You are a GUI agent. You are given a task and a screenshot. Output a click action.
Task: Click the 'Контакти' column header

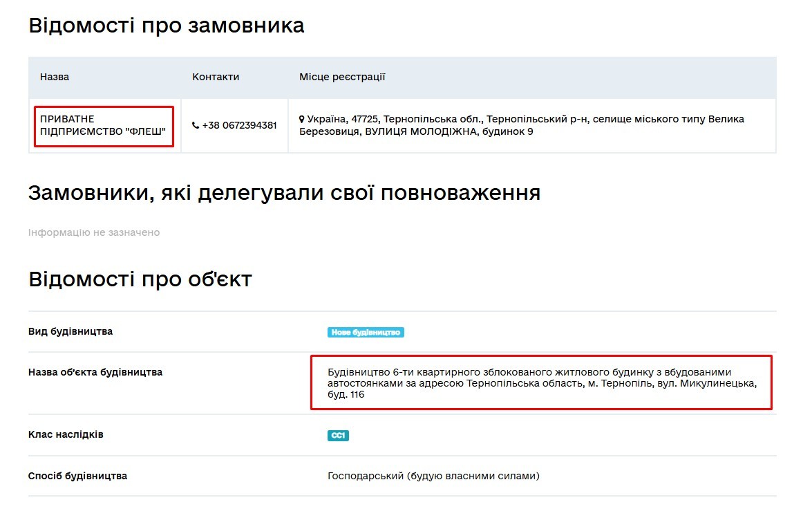216,77
